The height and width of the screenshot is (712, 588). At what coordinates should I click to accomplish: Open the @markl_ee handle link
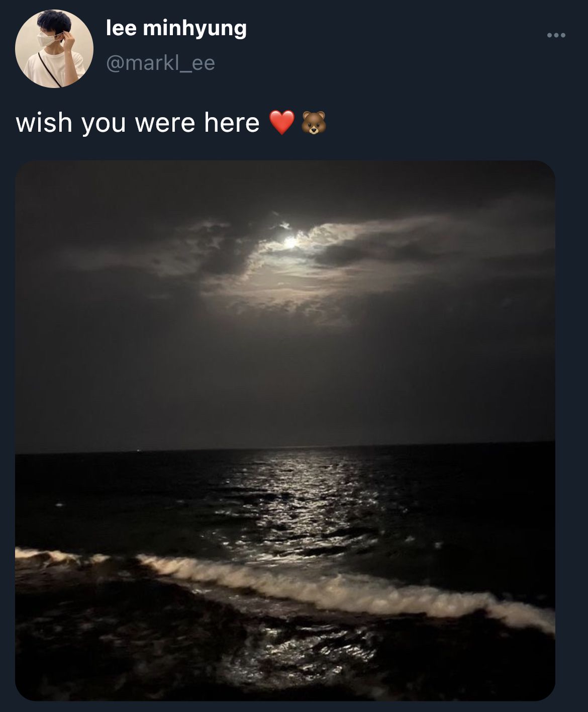pos(160,63)
